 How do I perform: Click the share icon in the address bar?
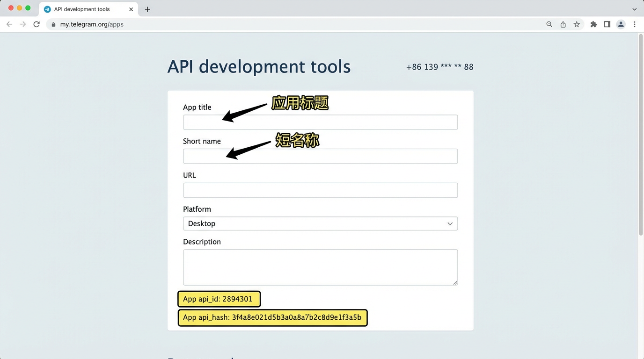pyautogui.click(x=563, y=24)
